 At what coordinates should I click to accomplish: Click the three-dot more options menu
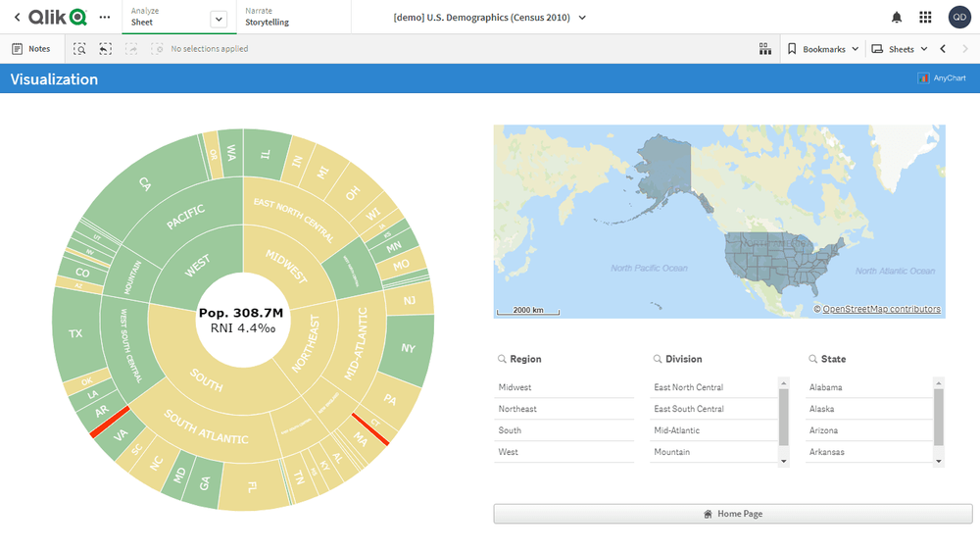pyautogui.click(x=105, y=18)
